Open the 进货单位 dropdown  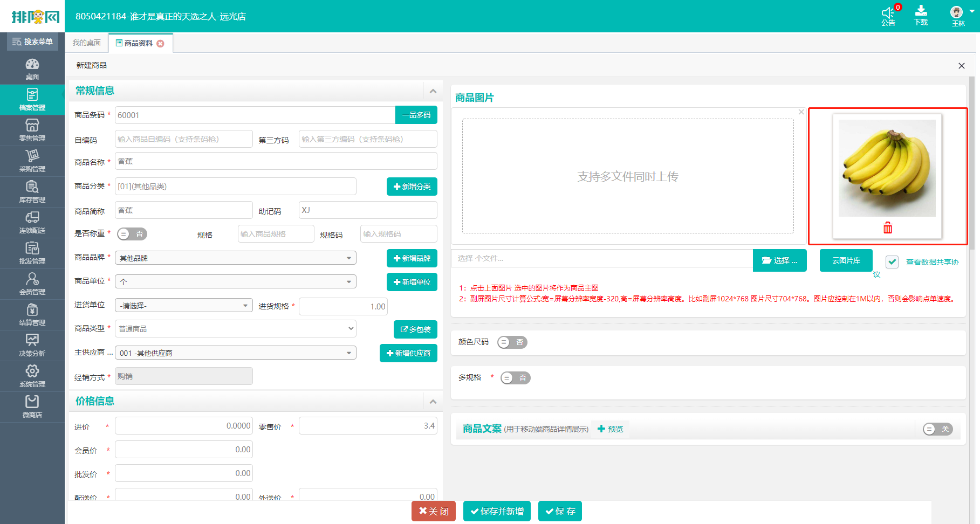(184, 306)
